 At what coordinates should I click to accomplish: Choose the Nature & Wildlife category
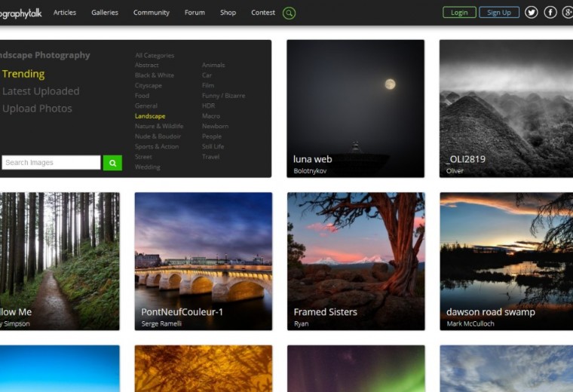click(x=159, y=126)
